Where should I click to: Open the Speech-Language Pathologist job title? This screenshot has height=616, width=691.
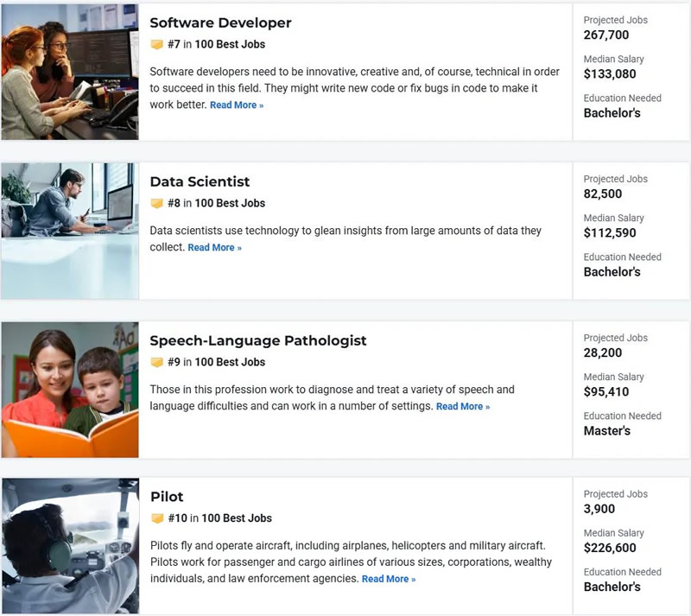(x=258, y=340)
